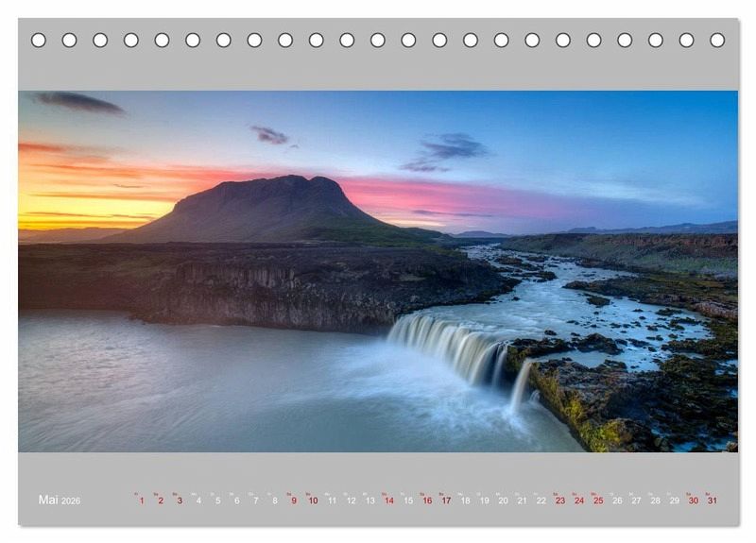This screenshot has height=543, width=756.
Task: Select date 29 in the calendar row
Action: coord(675,501)
